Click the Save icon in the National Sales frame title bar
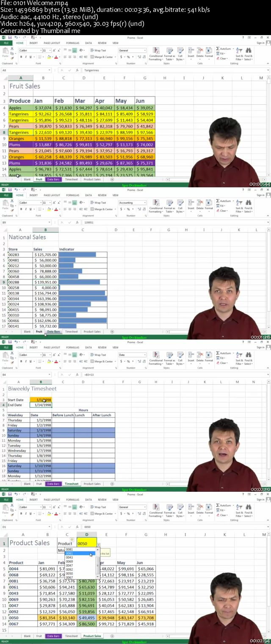The width and height of the screenshot is (271, 644). click(9, 189)
